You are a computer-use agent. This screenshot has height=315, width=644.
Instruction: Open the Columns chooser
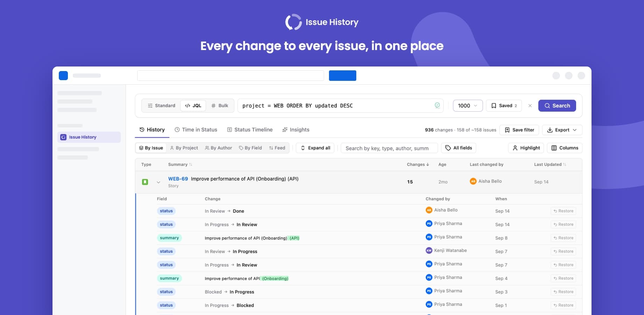point(565,148)
